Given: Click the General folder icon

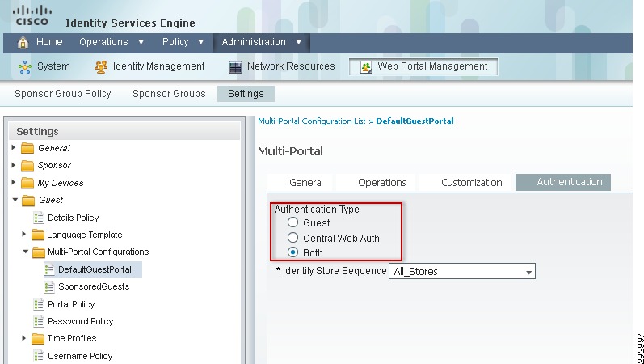Looking at the screenshot, I should (27, 148).
